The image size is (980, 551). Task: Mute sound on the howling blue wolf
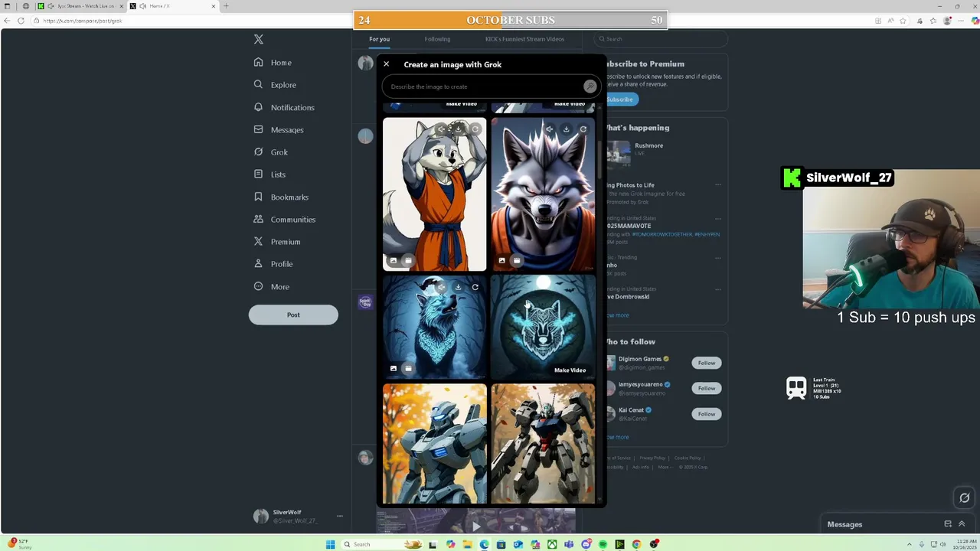(x=441, y=287)
